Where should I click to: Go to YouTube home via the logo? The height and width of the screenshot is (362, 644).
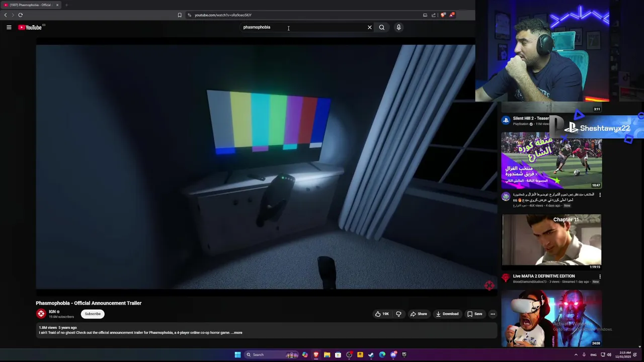[x=30, y=27]
